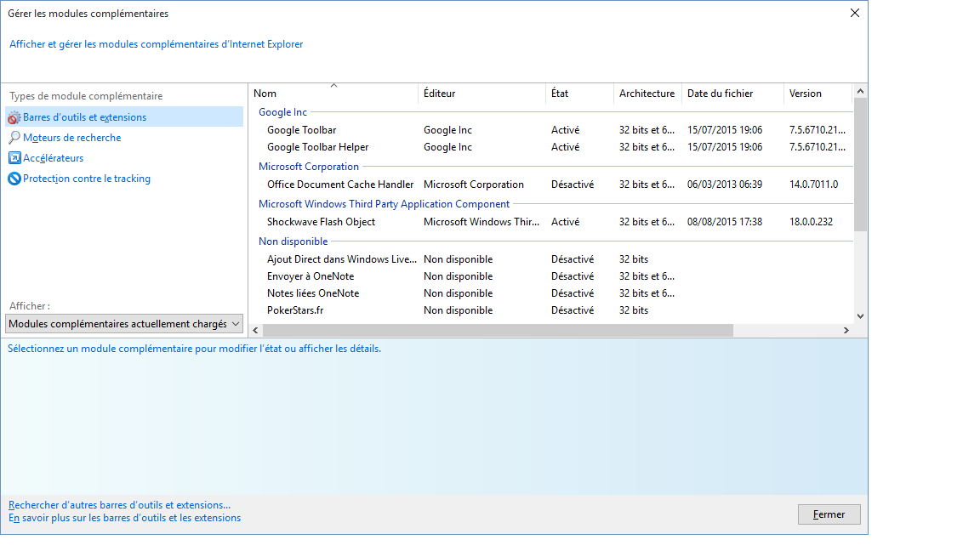Click the Moteurs de recherche magnifier icon

(x=14, y=138)
